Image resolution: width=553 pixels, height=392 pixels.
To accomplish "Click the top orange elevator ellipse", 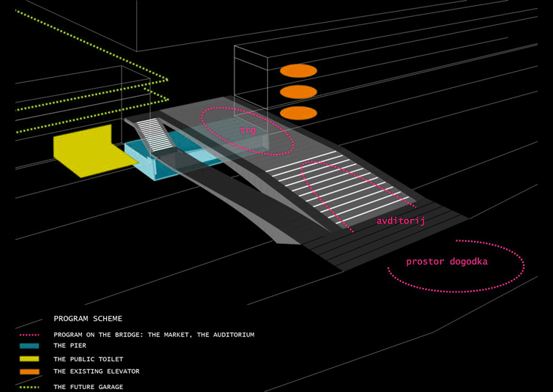I will click(298, 71).
